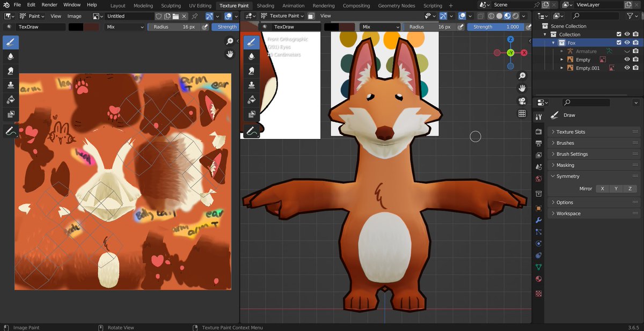Open the World properties tab

pos(538,179)
